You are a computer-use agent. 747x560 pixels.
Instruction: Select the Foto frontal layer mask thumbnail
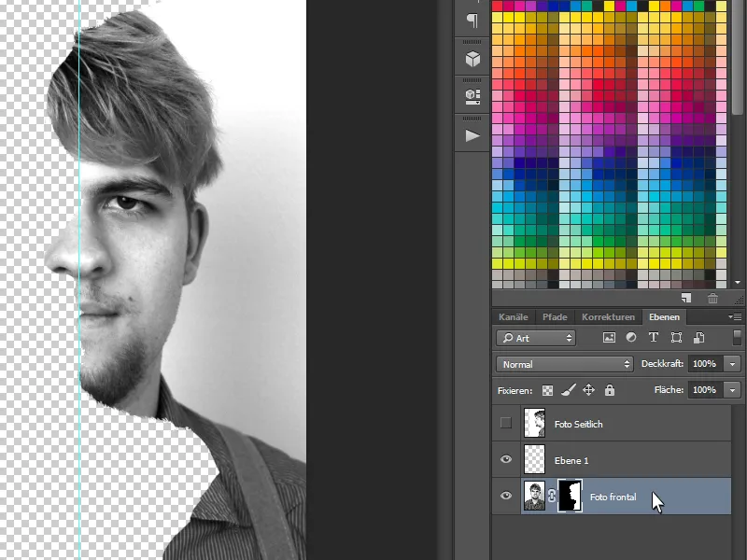571,496
